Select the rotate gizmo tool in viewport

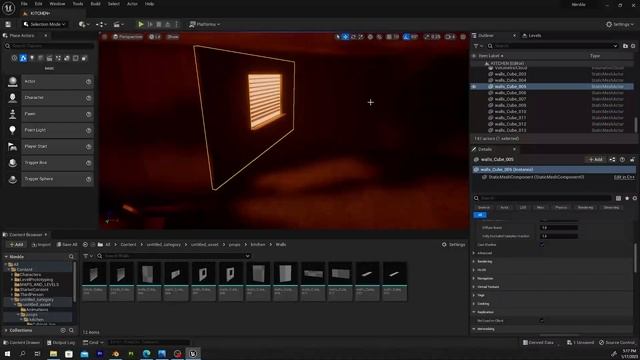pyautogui.click(x=353, y=37)
